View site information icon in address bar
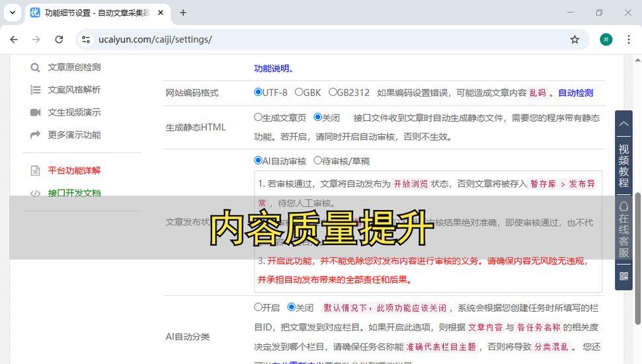This screenshot has width=642, height=364. (x=86, y=39)
